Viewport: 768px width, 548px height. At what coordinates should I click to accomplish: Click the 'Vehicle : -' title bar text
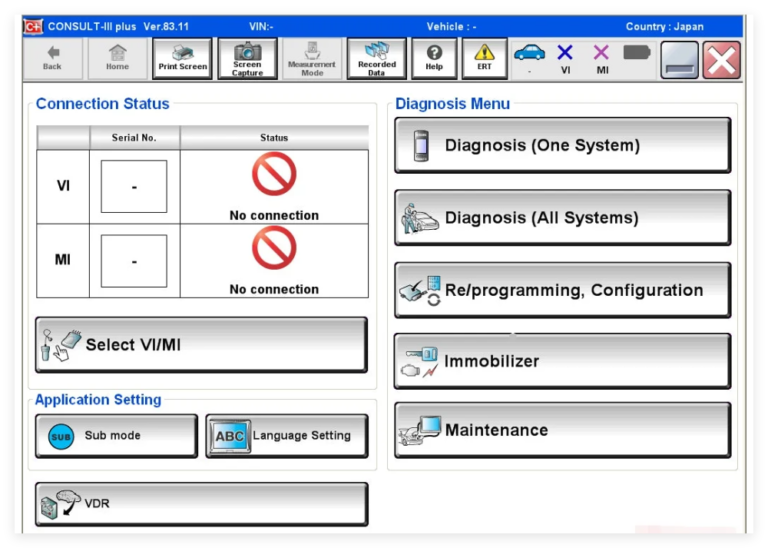[451, 27]
